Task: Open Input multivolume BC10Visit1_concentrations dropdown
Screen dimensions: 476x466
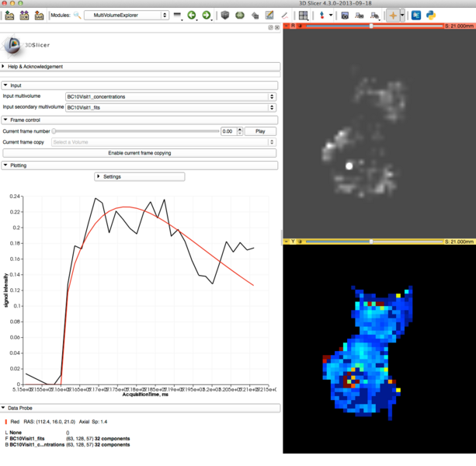Action: tap(171, 96)
